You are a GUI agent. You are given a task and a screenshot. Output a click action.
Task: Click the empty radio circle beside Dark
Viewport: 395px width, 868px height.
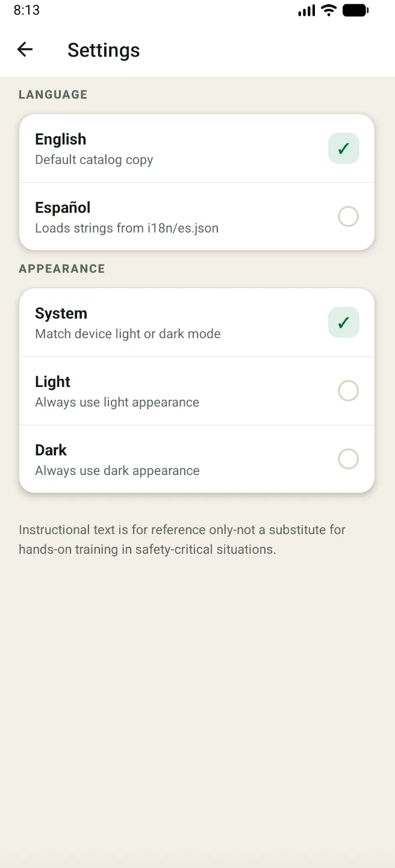[x=348, y=459]
